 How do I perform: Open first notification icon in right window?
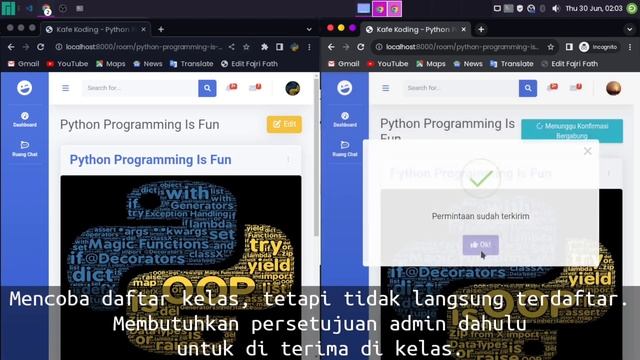pyautogui.click(x=552, y=87)
